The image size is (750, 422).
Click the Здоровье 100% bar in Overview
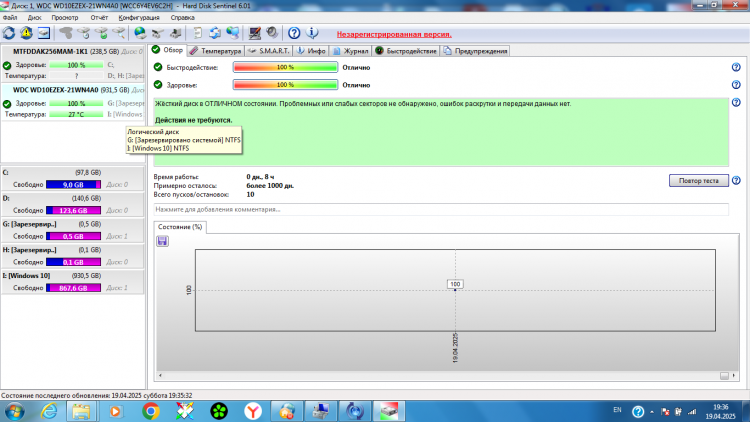286,85
